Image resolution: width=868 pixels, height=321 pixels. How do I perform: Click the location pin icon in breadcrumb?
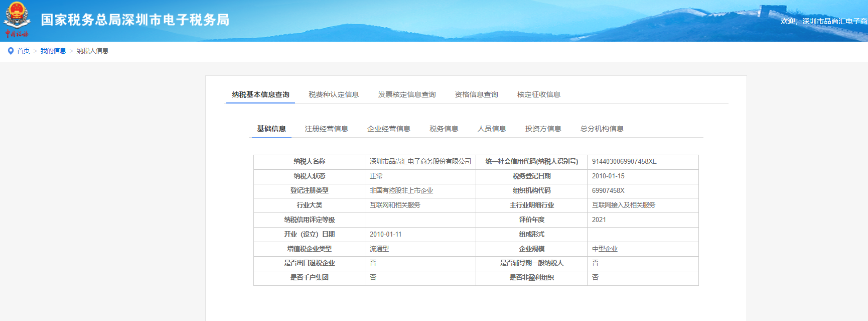[x=11, y=51]
